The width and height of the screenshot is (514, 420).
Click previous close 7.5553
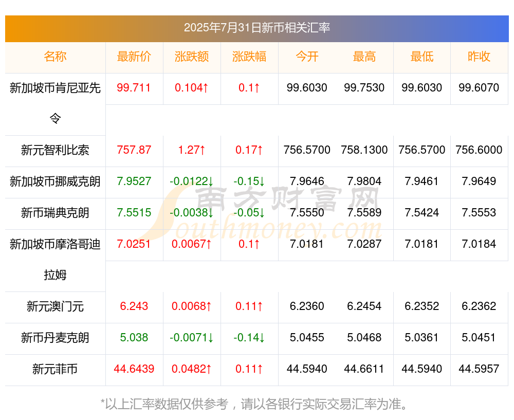point(479,213)
